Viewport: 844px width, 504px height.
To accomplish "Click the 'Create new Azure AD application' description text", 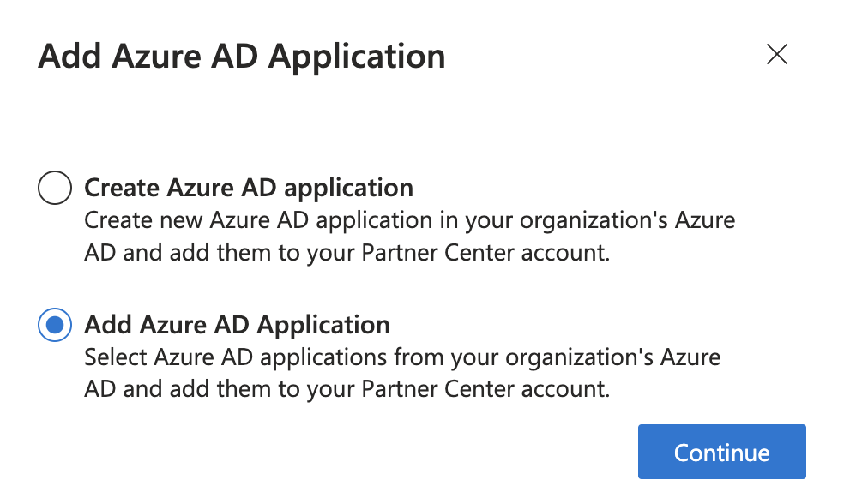I will (x=410, y=236).
